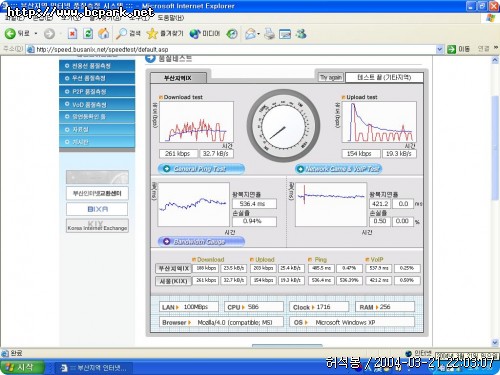Select 전용선 품질측정 in the sidebar
500x375 pixels.
[97, 66]
